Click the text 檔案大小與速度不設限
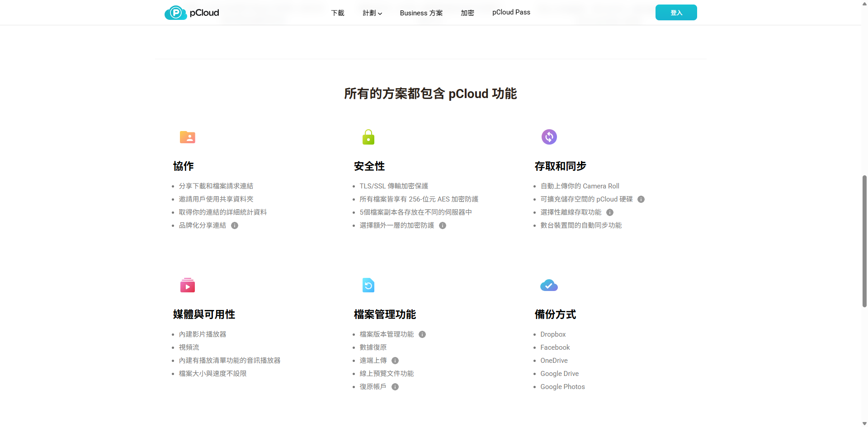The width and height of the screenshot is (868, 427). click(x=212, y=374)
